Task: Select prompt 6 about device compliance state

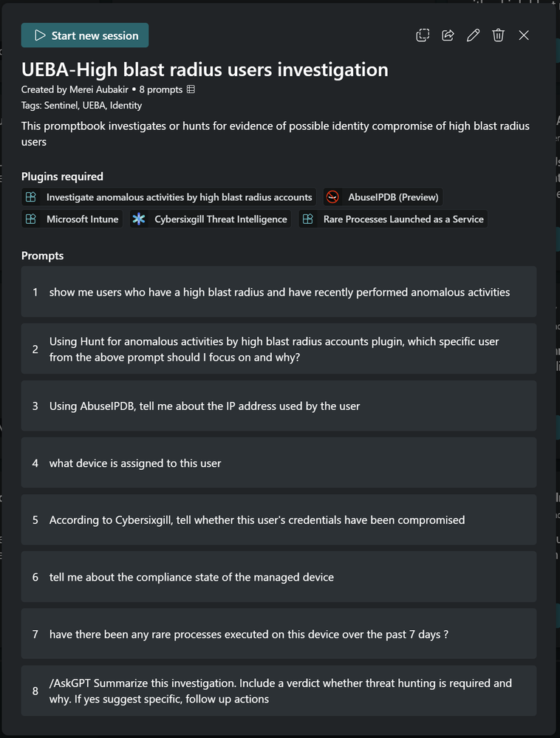Action: pyautogui.click(x=279, y=577)
